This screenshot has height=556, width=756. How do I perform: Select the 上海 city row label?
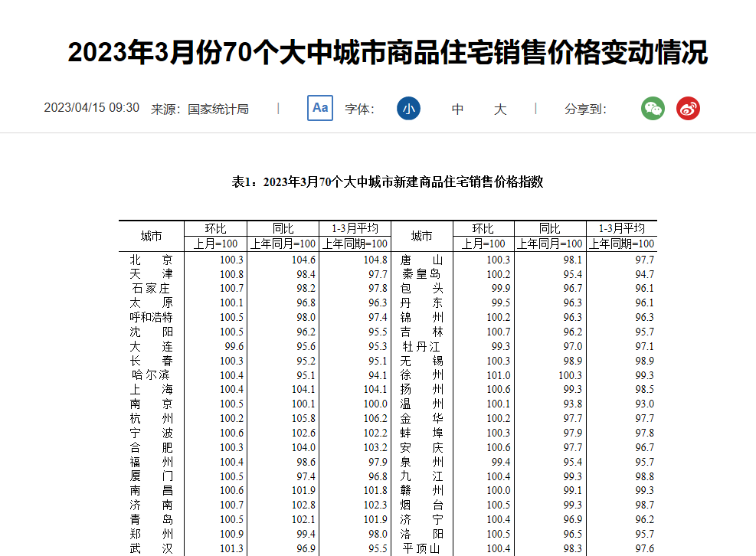[x=151, y=390]
